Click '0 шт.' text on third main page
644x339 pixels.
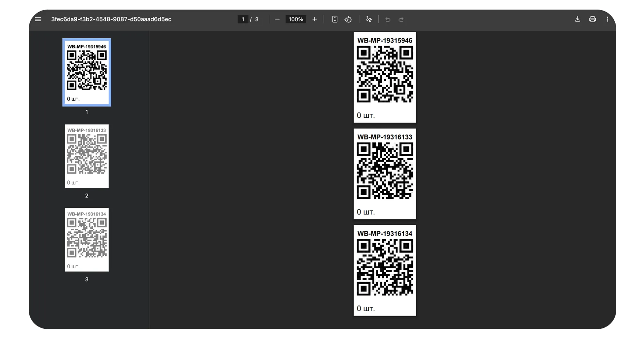[x=366, y=308]
